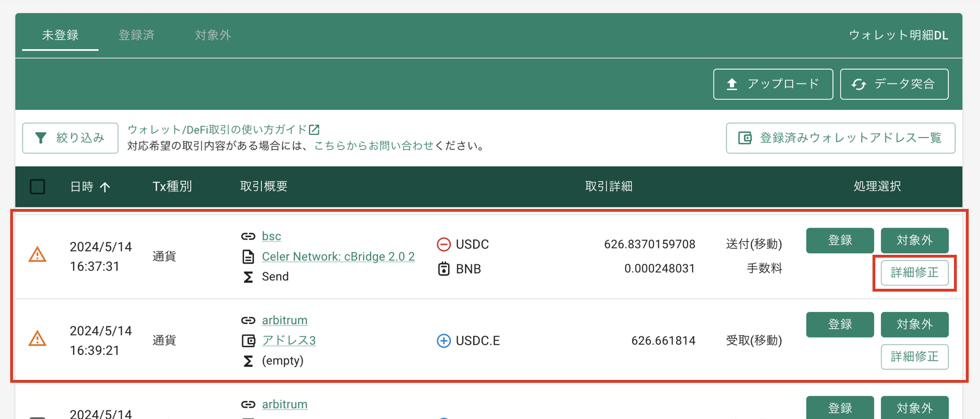The height and width of the screenshot is (419, 980).
Task: Open Celer Network: cBridge 2.0 2 link
Action: tap(338, 256)
